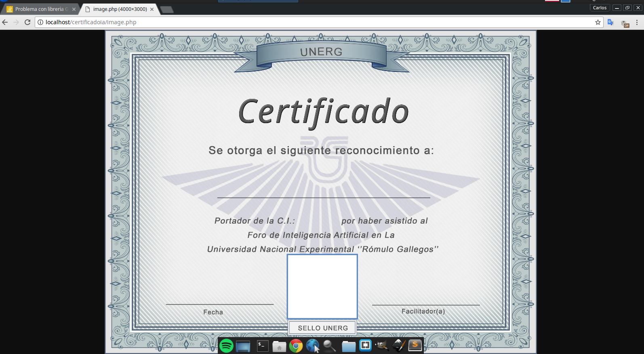Open a new browser tab
This screenshot has width=644, height=354.
point(166,9)
